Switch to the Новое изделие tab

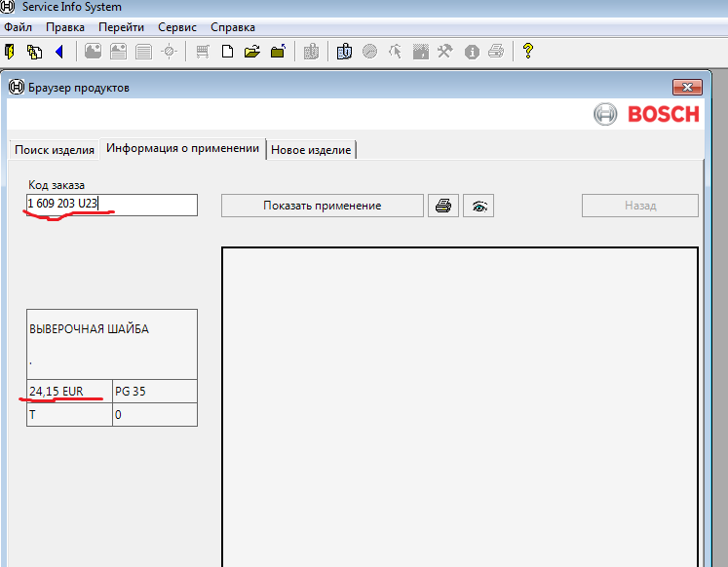311,150
